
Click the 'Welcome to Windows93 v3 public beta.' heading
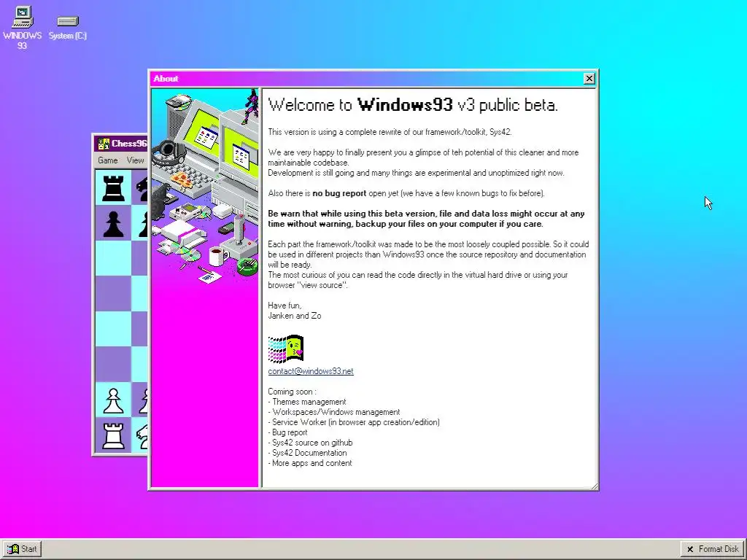point(413,105)
